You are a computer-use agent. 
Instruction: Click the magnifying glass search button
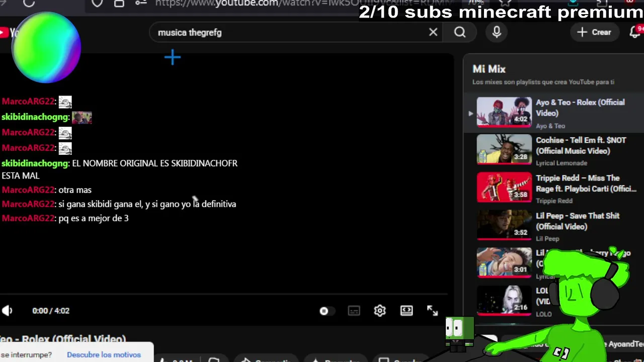pos(460,32)
